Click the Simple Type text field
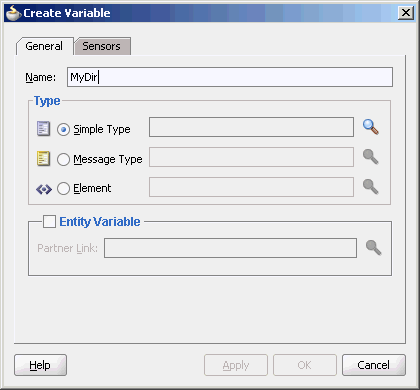Image resolution: width=420 pixels, height=390 pixels. point(251,127)
